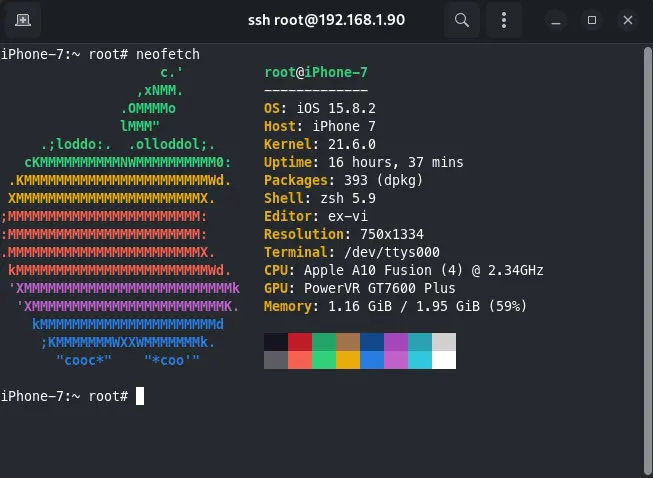The width and height of the screenshot is (653, 478).
Task: Click the Host: iPhone 7 line
Action: 320,126
